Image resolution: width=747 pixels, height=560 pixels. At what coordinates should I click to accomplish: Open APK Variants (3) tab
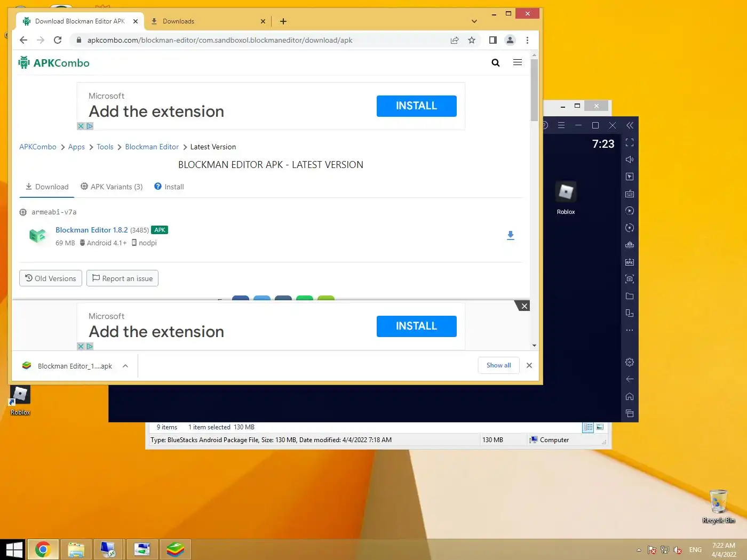coord(112,187)
